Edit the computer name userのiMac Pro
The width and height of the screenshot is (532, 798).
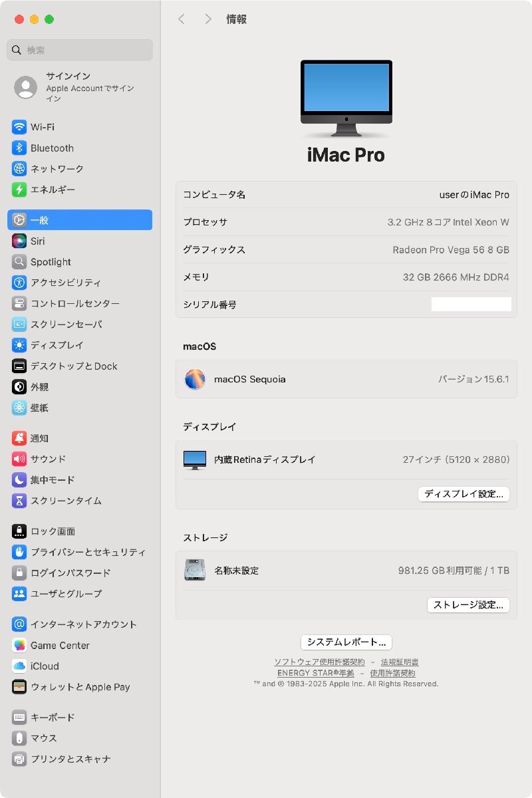coord(475,195)
